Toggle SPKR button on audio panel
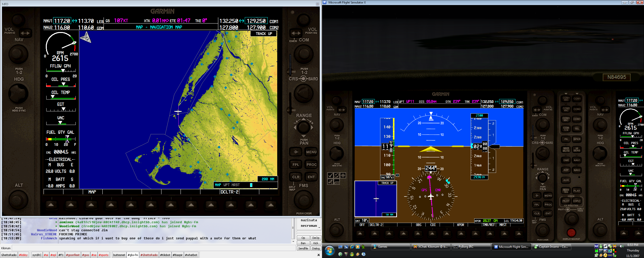The width and height of the screenshot is (644, 258). 577,139
